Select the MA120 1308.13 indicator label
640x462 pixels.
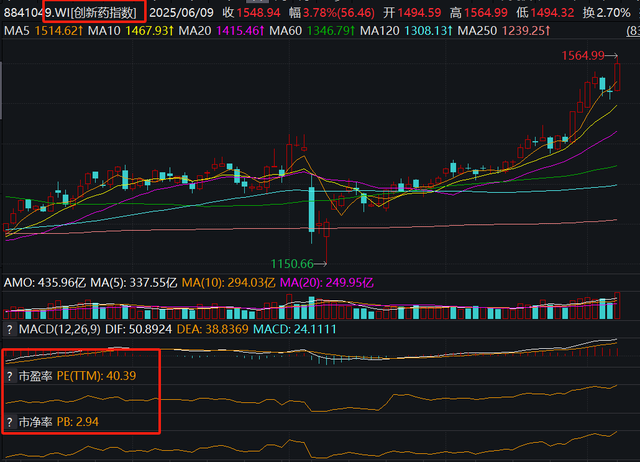pos(407,31)
